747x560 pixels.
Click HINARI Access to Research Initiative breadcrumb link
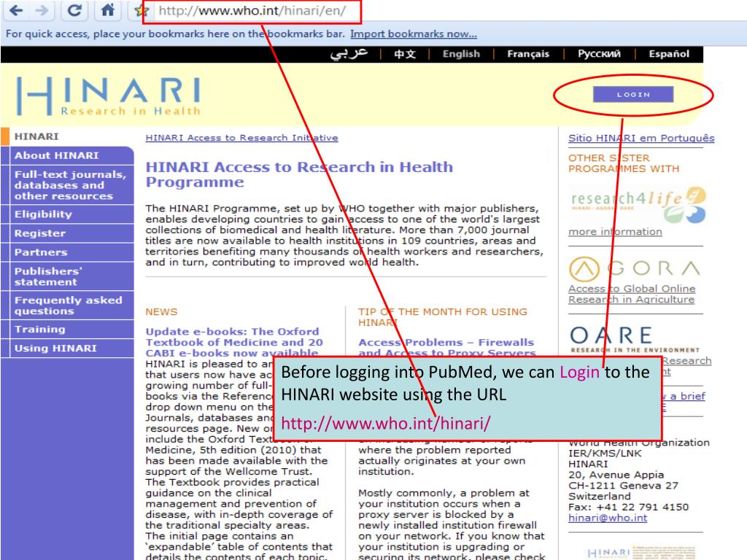pyautogui.click(x=241, y=138)
